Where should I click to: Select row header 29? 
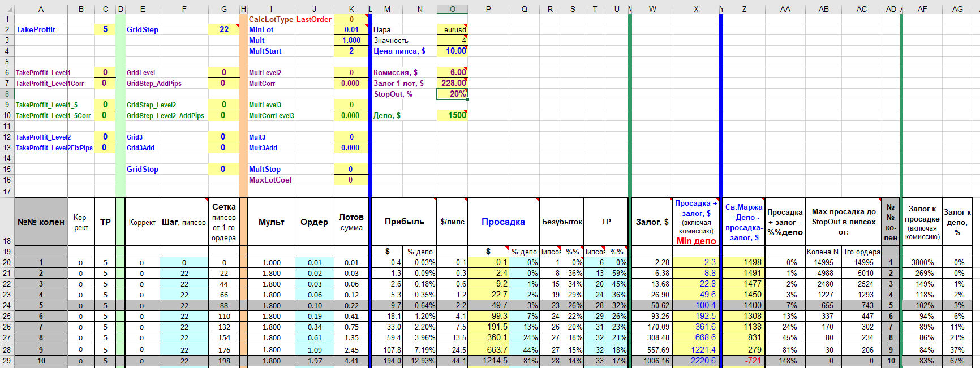click(7, 361)
